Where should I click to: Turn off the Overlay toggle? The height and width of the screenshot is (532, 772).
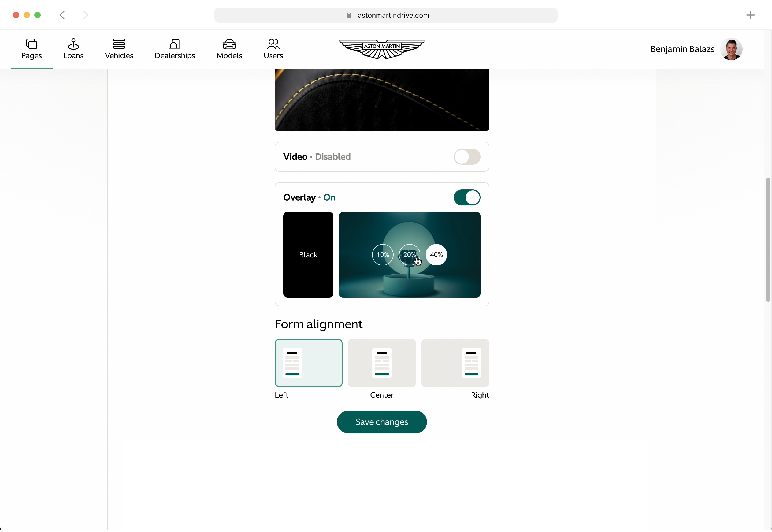coord(466,198)
